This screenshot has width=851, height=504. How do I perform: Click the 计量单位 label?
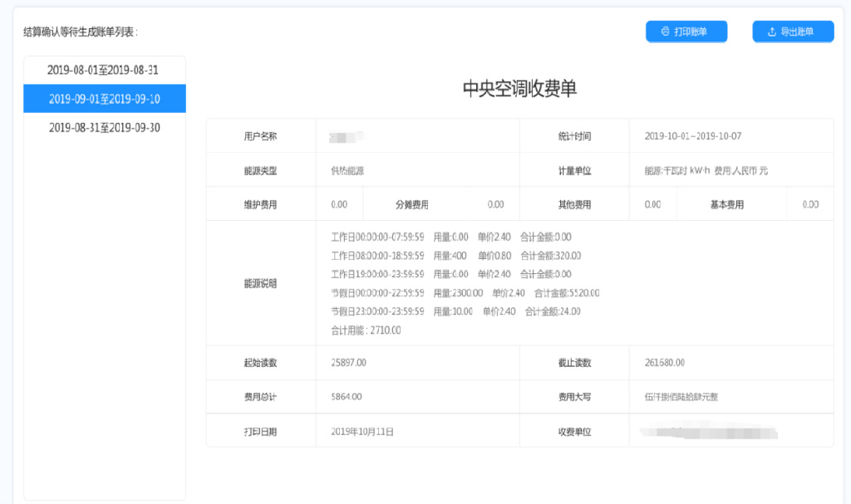coord(574,171)
